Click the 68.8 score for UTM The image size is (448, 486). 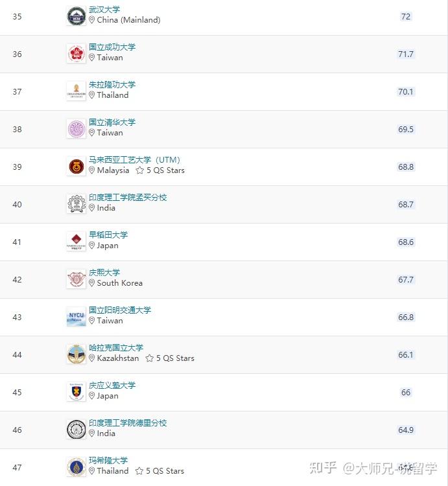(406, 167)
